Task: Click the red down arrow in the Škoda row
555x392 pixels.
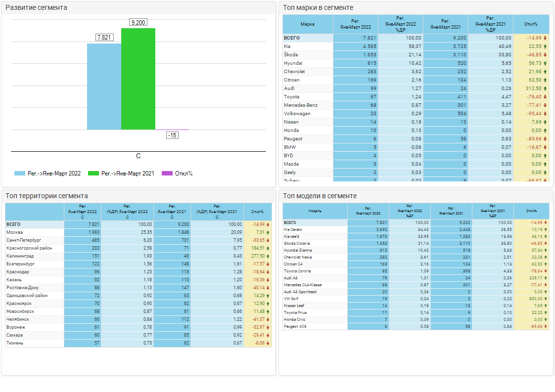Action: click(545, 55)
